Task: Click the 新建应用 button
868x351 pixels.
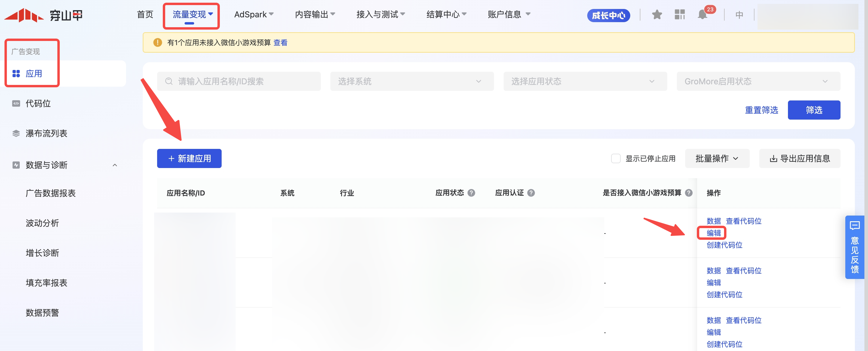Action: point(189,158)
